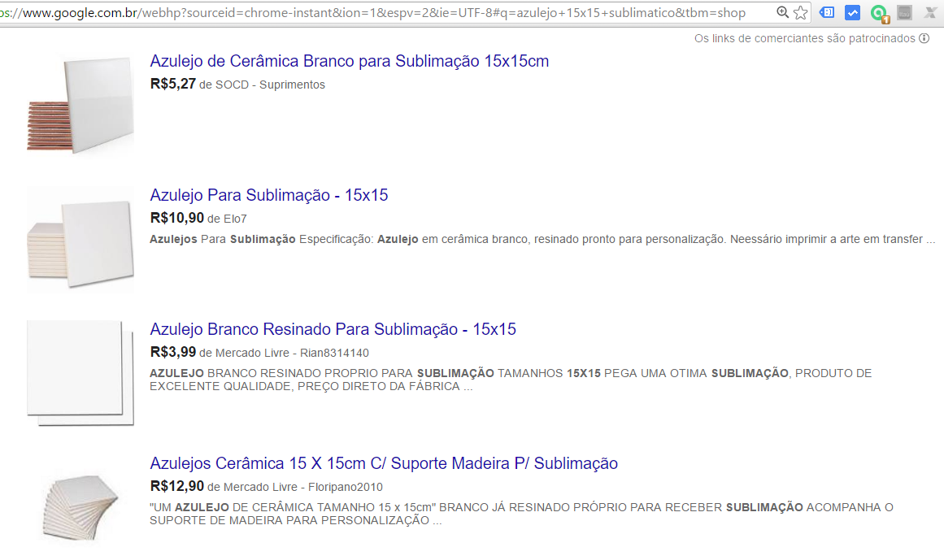Click description 'AZULEJO BRANCO RESINADO PROPRIO PARA SUBLIMAÇÃO'

511,380
